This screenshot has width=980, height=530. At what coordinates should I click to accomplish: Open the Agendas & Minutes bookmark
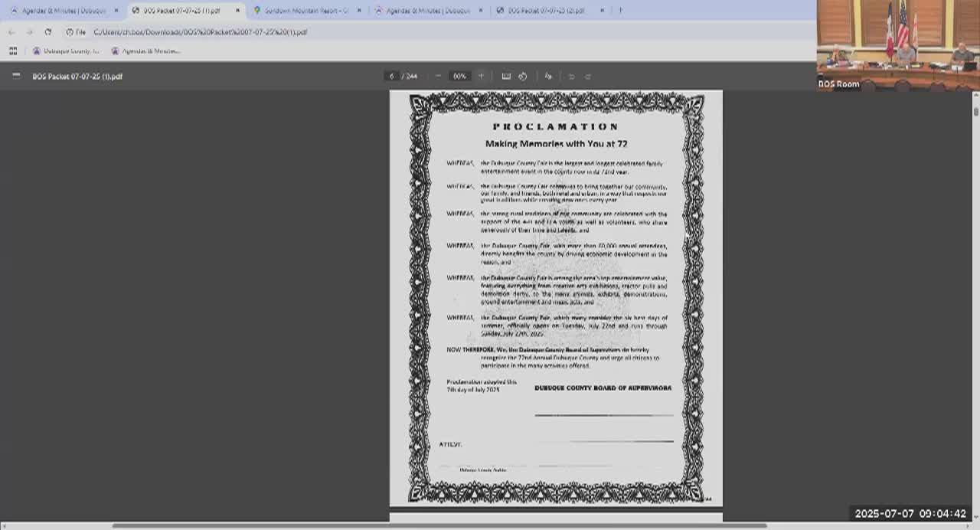[145, 51]
